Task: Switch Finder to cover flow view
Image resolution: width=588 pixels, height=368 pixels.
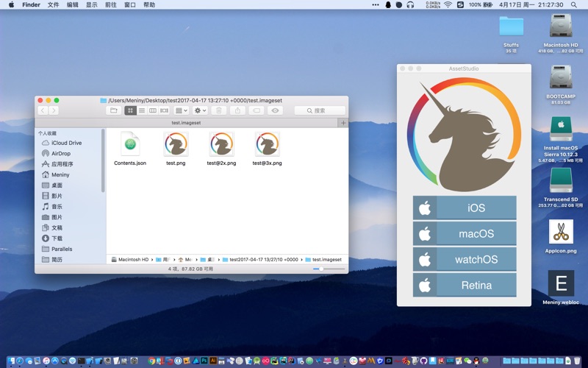Action: click(x=164, y=110)
